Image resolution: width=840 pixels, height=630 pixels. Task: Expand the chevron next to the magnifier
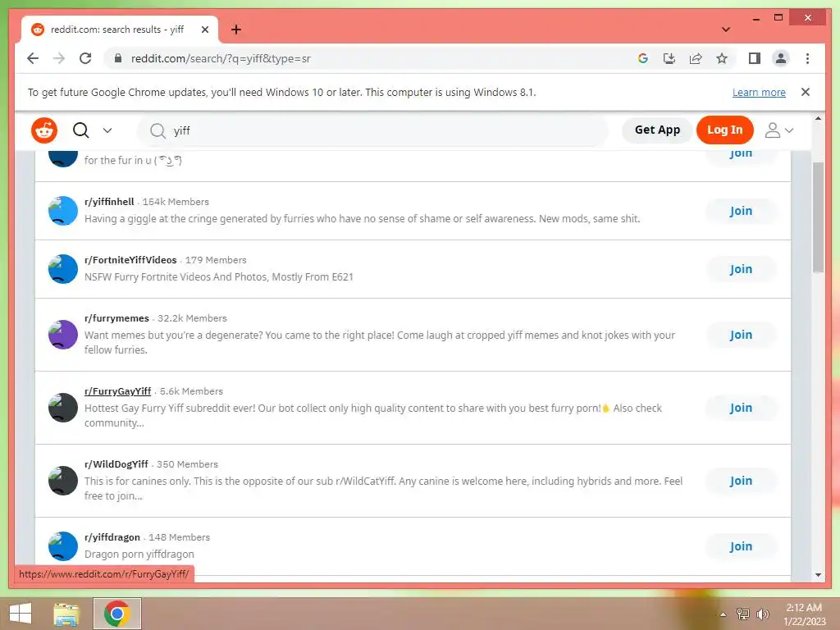[x=107, y=130]
